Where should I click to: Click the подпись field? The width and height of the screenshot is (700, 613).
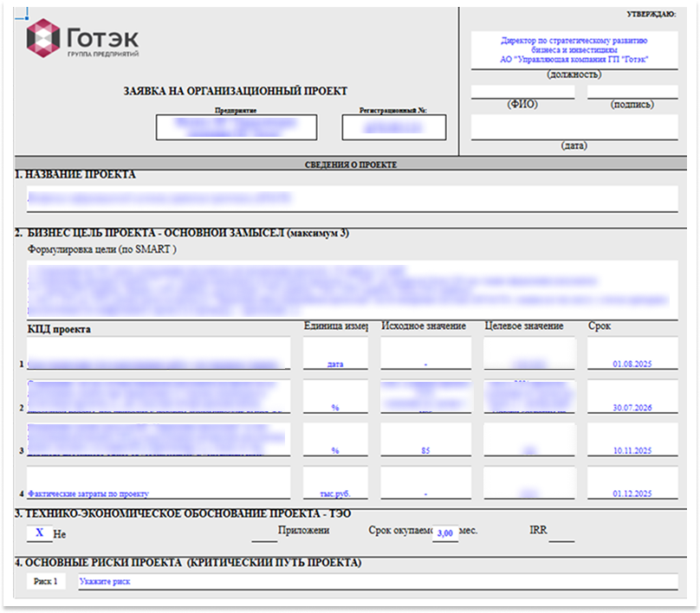point(632,92)
